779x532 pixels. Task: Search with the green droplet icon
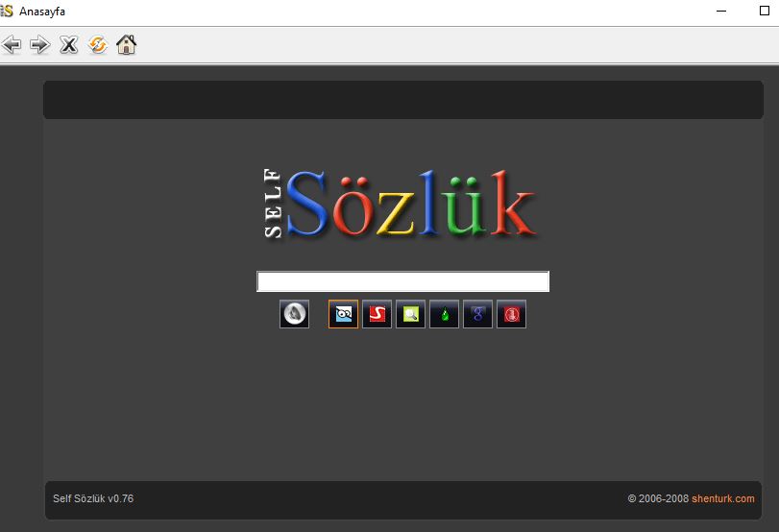(444, 314)
